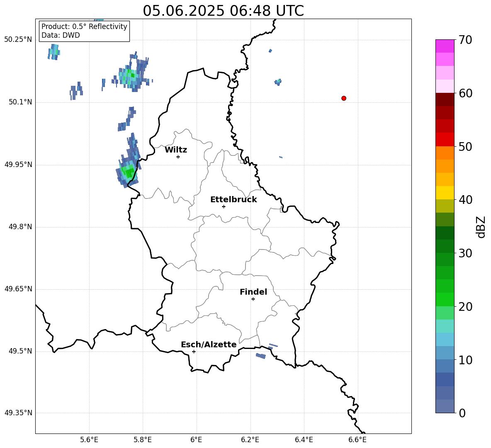Pick the bright red colorbar swatch near 50
This screenshot has height=448, width=491.
(445, 140)
